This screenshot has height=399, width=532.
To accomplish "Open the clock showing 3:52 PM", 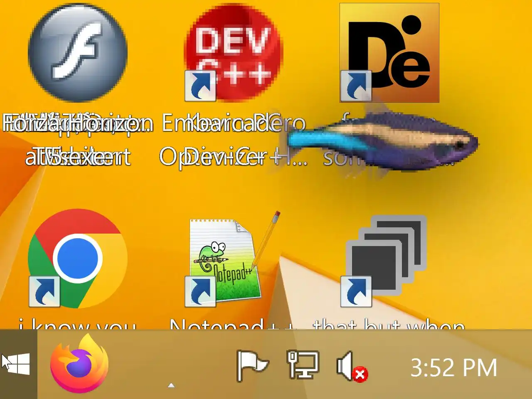I will (x=454, y=368).
